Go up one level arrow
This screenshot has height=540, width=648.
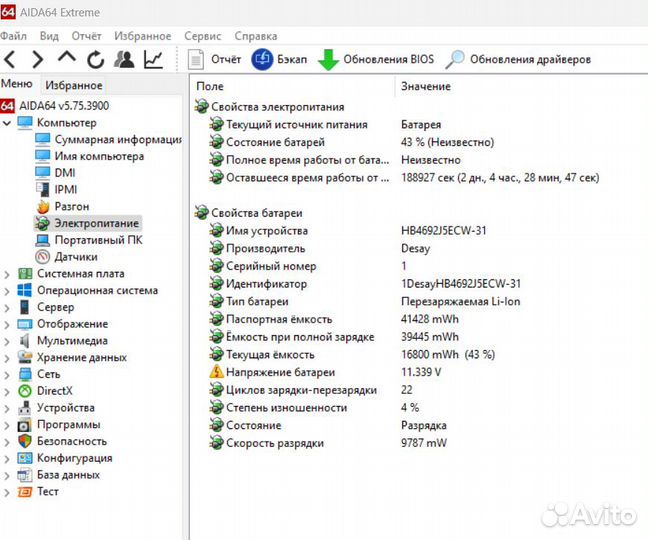pyautogui.click(x=67, y=57)
